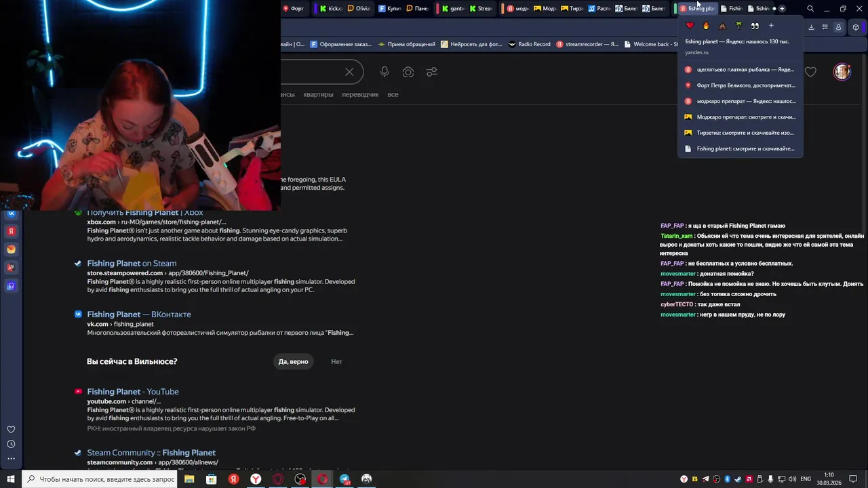
Task: Open 'Fishing Planet — ВКонтакте' result
Action: pos(139,314)
